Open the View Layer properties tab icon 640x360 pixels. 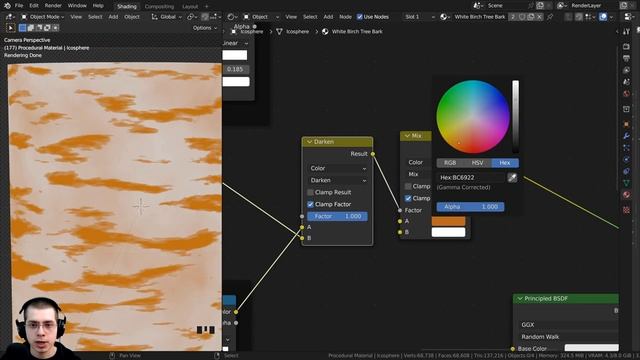(x=627, y=70)
